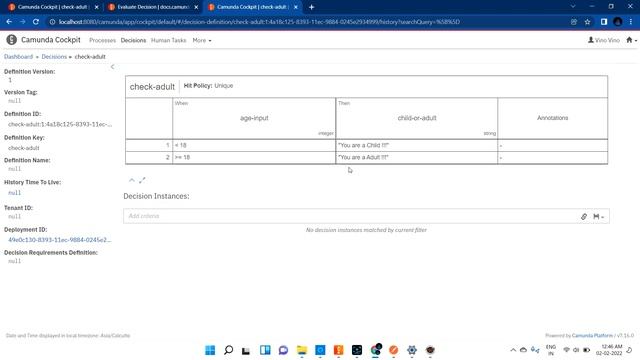Open Windows taskbar search
Image resolution: width=640 pixels, height=360 pixels.
click(x=229, y=350)
